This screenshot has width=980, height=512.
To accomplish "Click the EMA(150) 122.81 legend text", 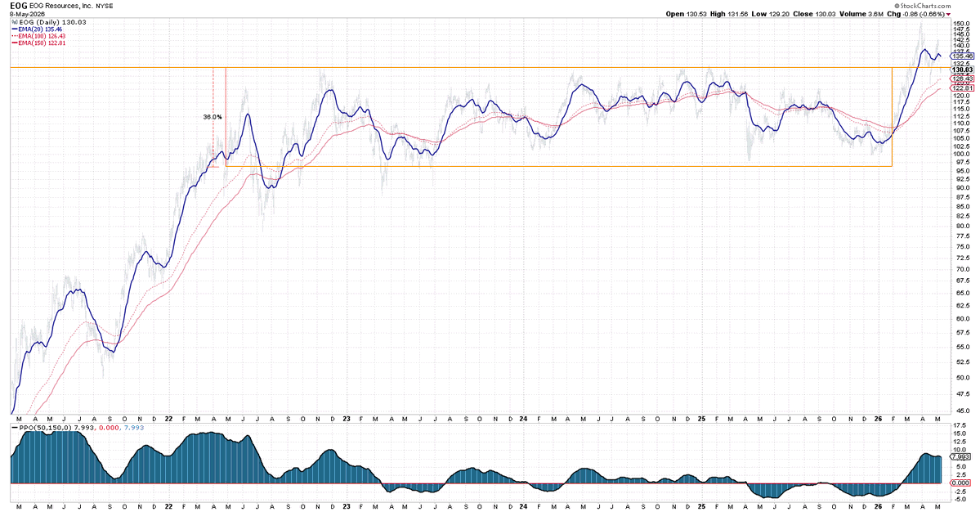I will pyautogui.click(x=42, y=43).
